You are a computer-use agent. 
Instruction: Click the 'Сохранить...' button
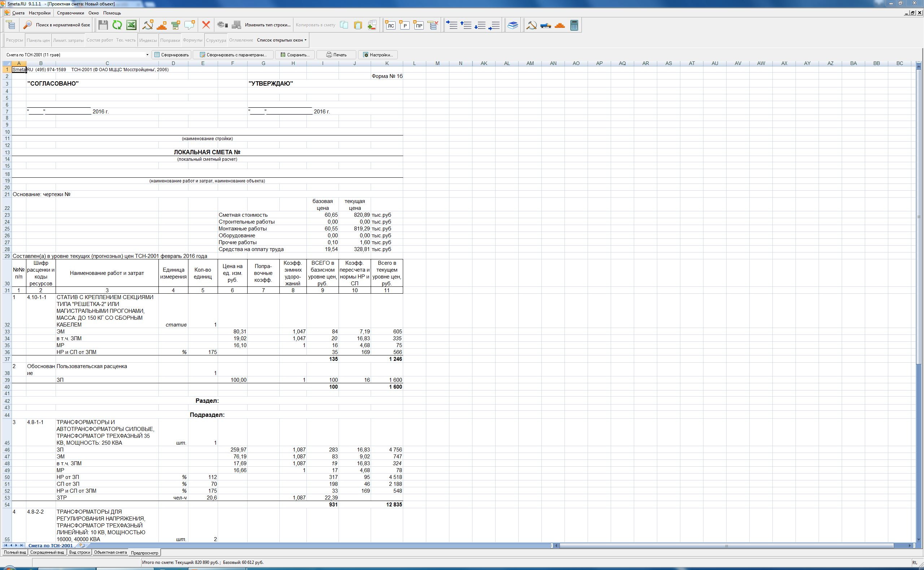click(x=295, y=55)
